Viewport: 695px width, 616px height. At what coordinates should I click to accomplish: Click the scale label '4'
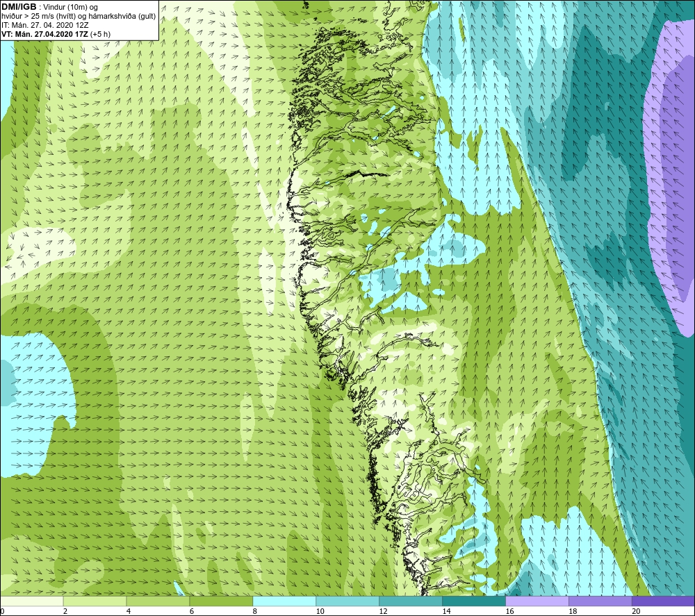(x=129, y=612)
